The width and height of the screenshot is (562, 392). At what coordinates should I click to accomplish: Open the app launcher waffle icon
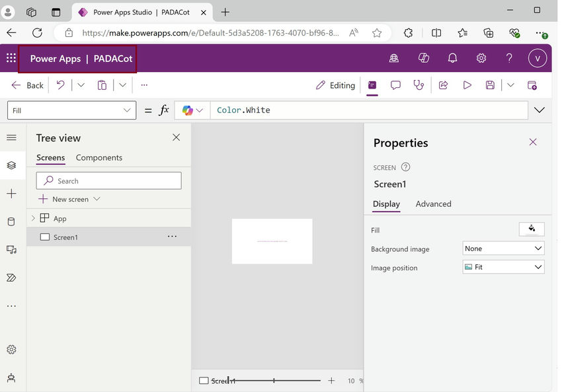11,58
